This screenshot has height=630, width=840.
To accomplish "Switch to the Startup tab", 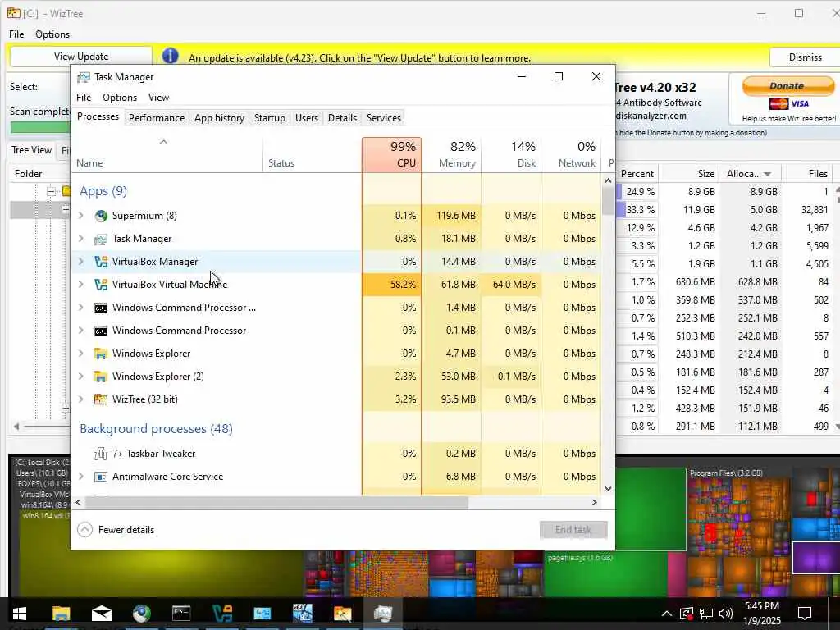I will click(x=269, y=118).
